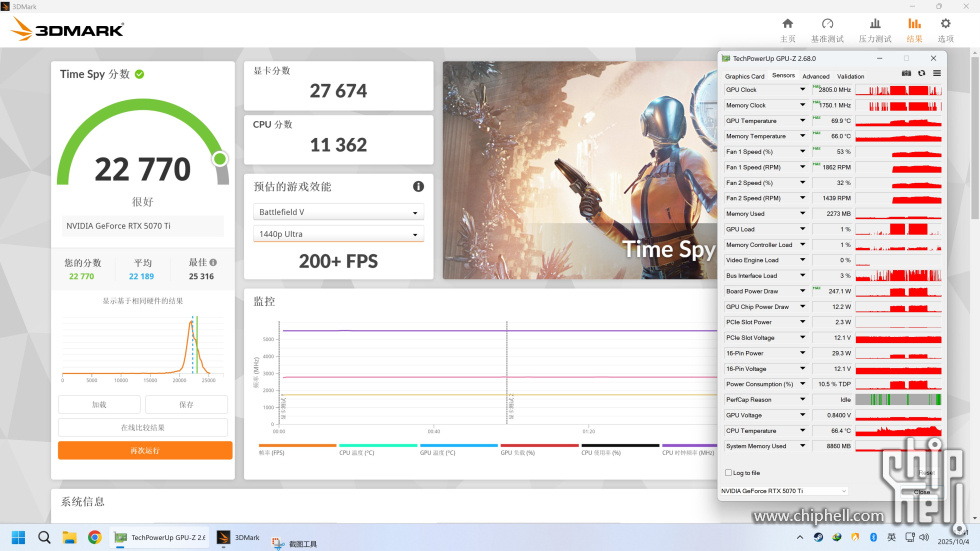Open 3DMark options gear icon
This screenshot has height=551, width=980.
[946, 24]
